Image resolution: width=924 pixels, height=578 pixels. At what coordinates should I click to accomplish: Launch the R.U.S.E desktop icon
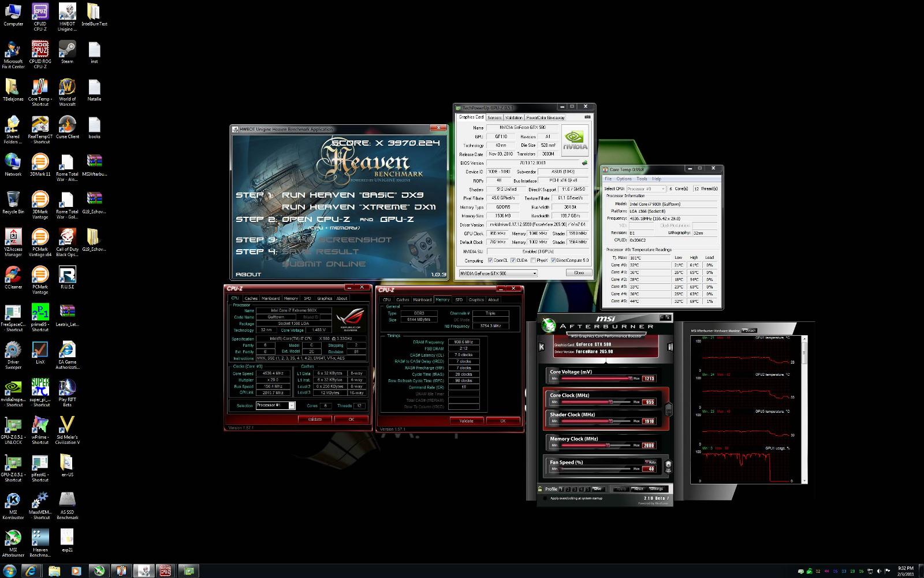pos(67,277)
